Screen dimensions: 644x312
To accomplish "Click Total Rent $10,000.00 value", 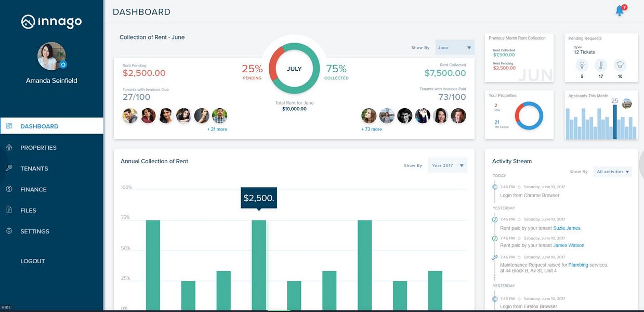I will tap(294, 109).
